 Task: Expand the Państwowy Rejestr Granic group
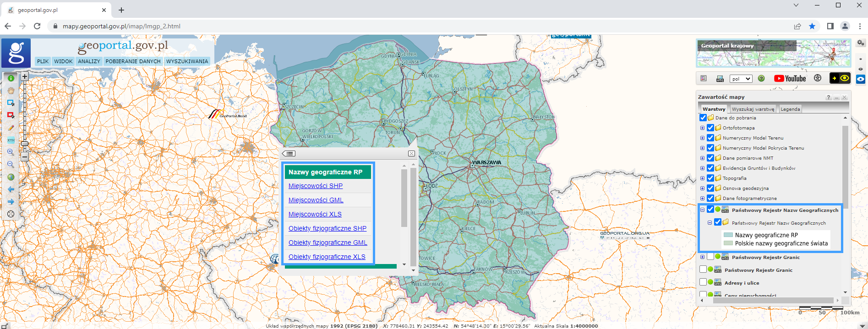click(x=702, y=257)
